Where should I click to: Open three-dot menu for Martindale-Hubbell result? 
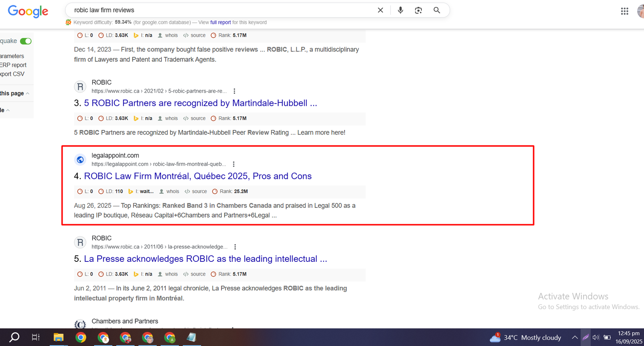(234, 91)
